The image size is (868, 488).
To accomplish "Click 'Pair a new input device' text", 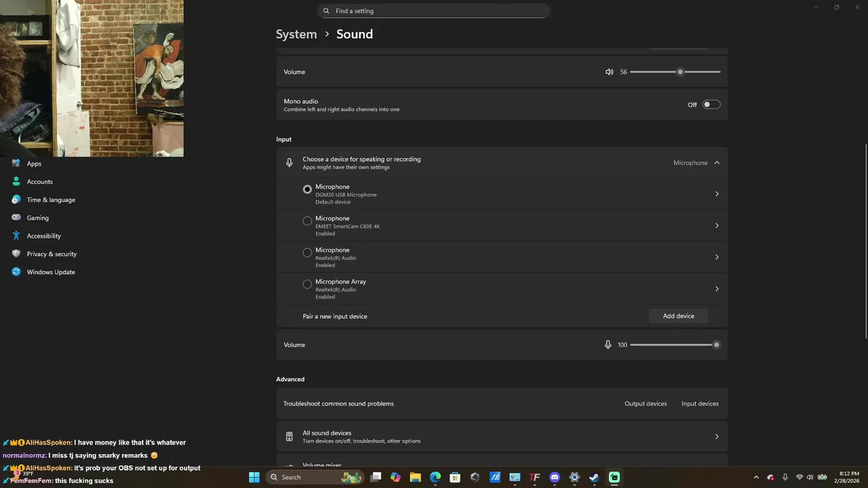I will point(335,317).
